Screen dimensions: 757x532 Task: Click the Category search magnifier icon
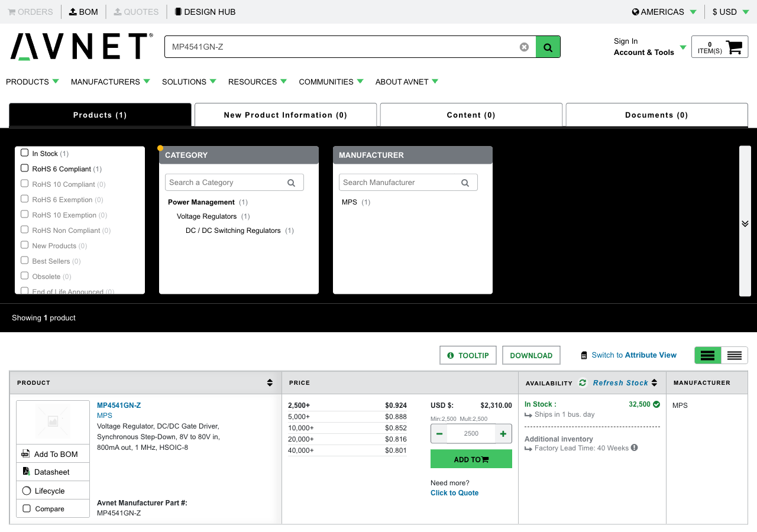click(x=291, y=183)
